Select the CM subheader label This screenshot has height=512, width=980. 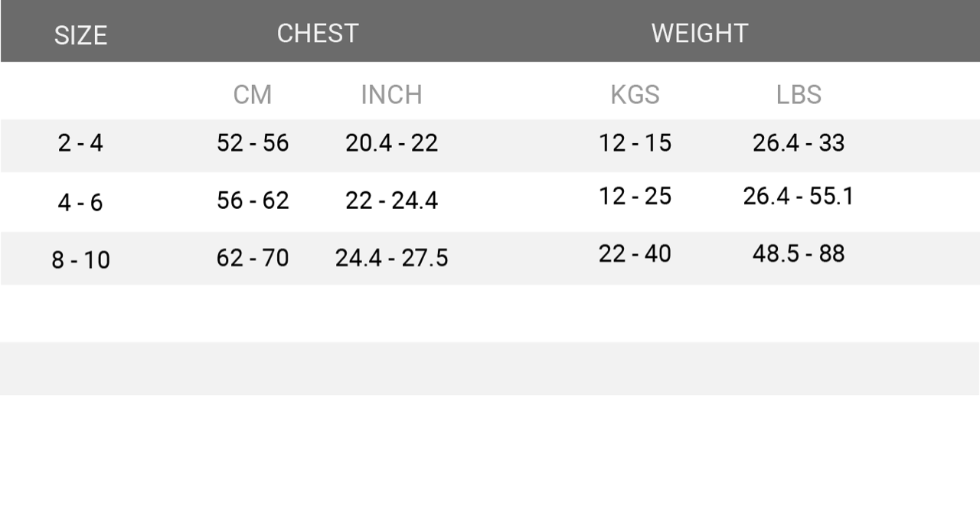click(x=253, y=95)
